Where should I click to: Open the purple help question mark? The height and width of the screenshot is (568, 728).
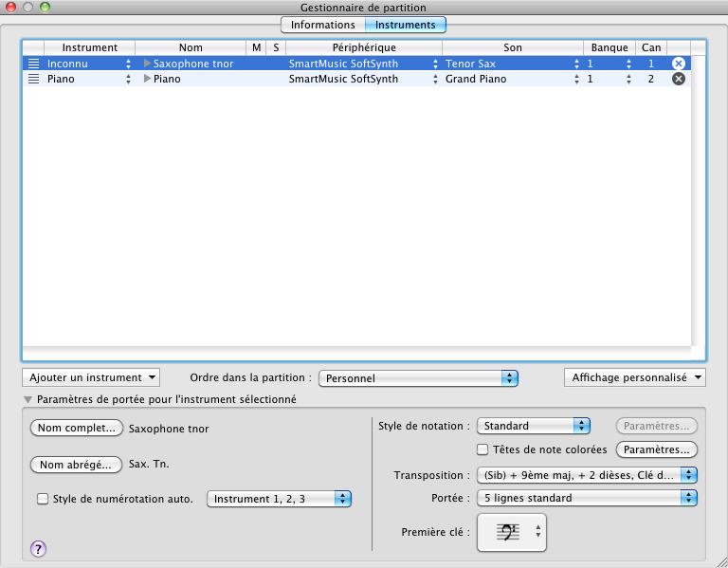[39, 548]
